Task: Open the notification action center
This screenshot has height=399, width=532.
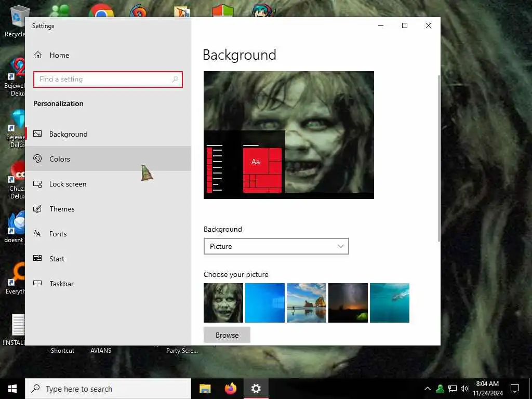Action: point(515,389)
